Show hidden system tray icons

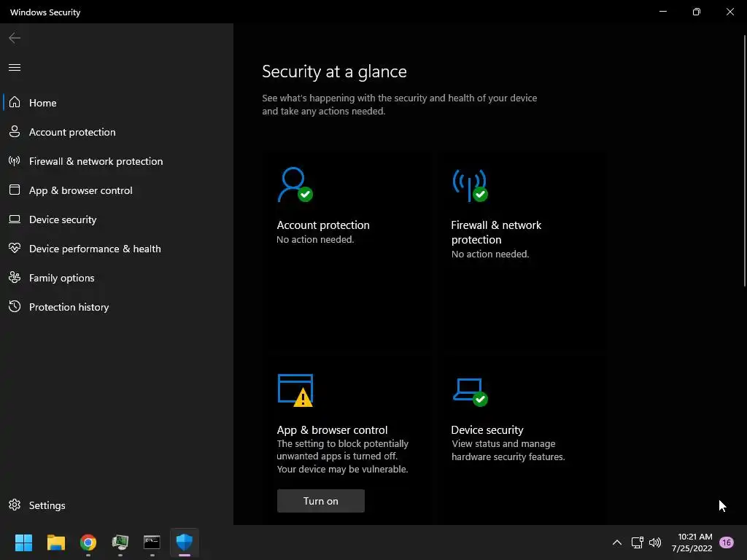[x=617, y=542]
